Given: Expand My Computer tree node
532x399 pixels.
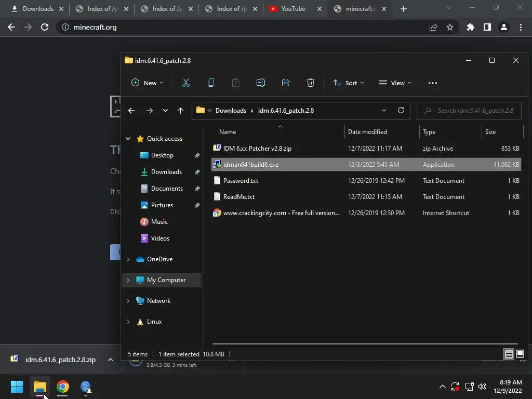Looking at the screenshot, I should pos(128,280).
